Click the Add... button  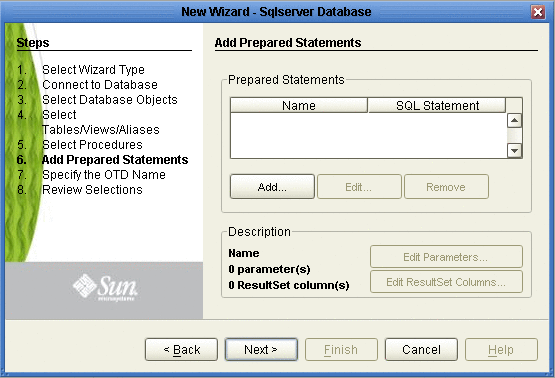point(272,187)
